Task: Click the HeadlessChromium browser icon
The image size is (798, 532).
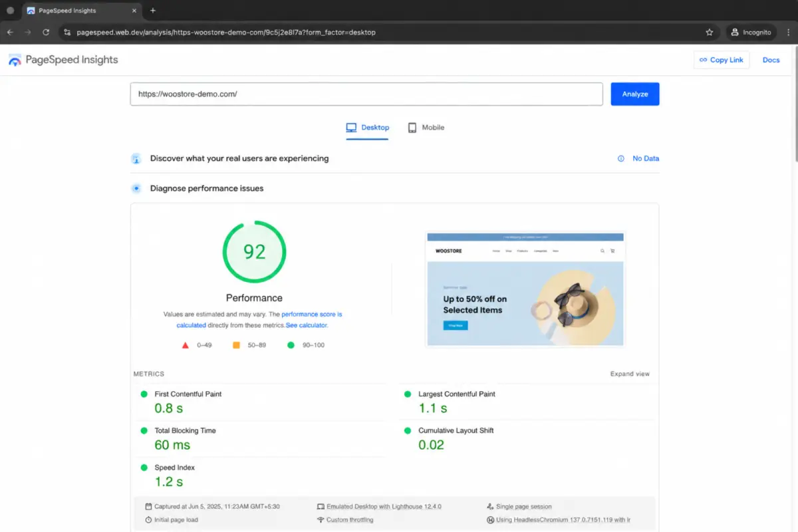Action: tap(490, 520)
